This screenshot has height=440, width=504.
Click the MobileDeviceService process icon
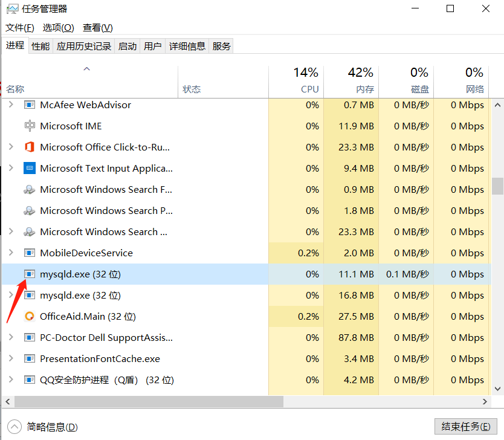pos(30,253)
